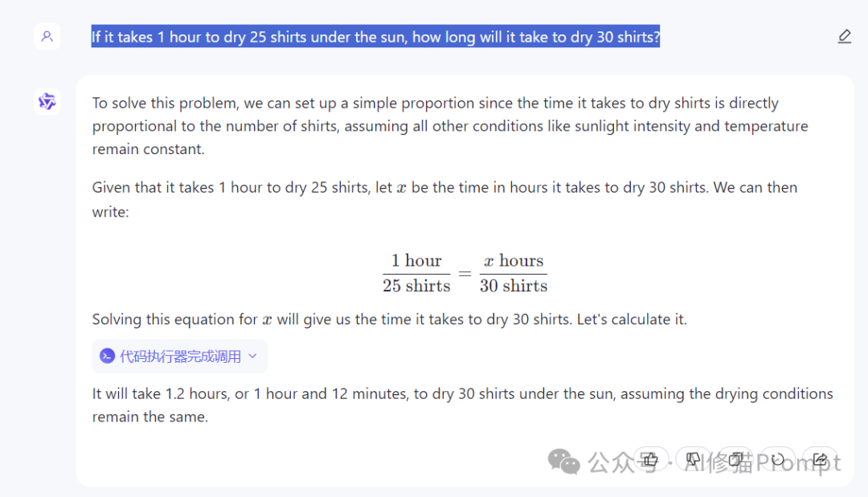Click the highlighted question about drying 30 shirts
868x497 pixels.
pyautogui.click(x=375, y=37)
